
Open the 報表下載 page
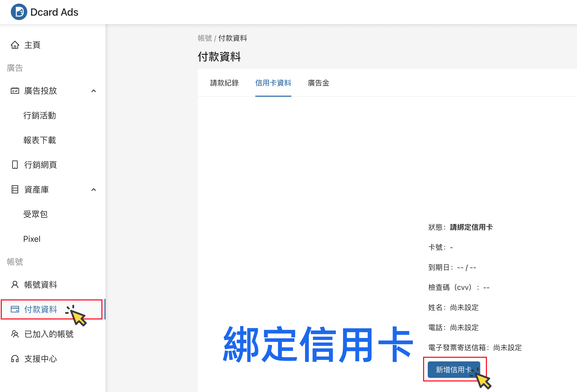coord(40,140)
